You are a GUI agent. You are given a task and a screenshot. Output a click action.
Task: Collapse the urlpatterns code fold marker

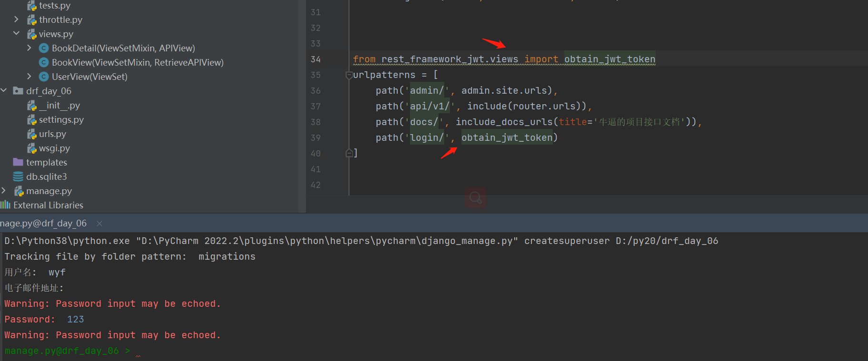tap(349, 75)
